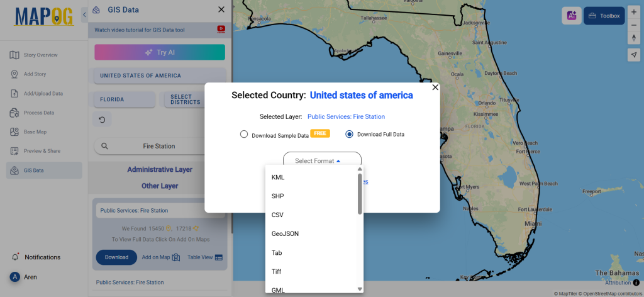Click the Try AI button

click(160, 52)
